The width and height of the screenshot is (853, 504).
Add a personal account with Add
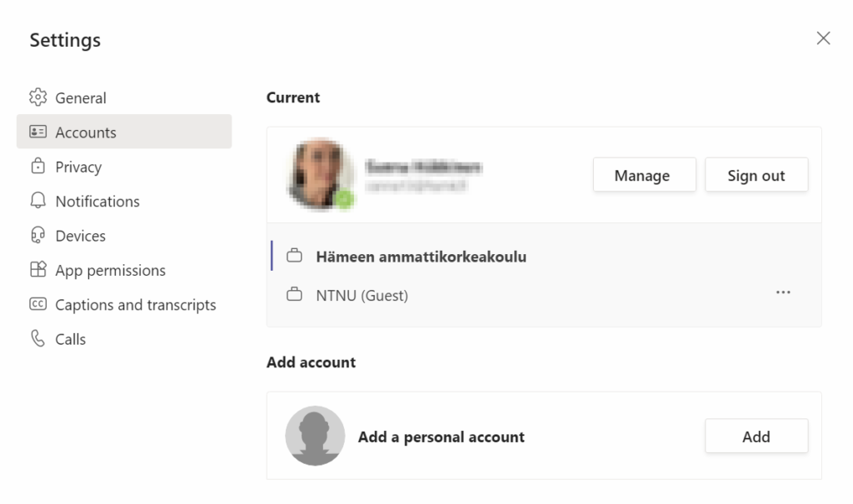[756, 436]
